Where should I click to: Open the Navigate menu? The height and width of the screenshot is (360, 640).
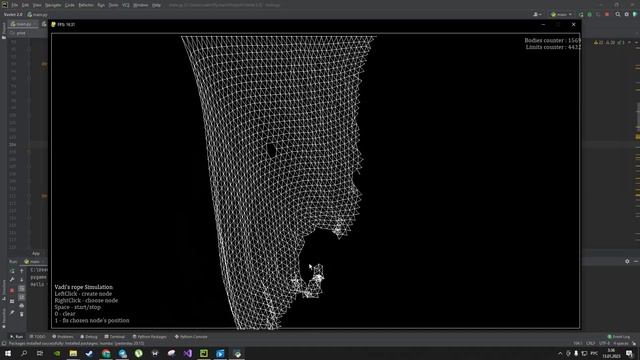point(53,5)
